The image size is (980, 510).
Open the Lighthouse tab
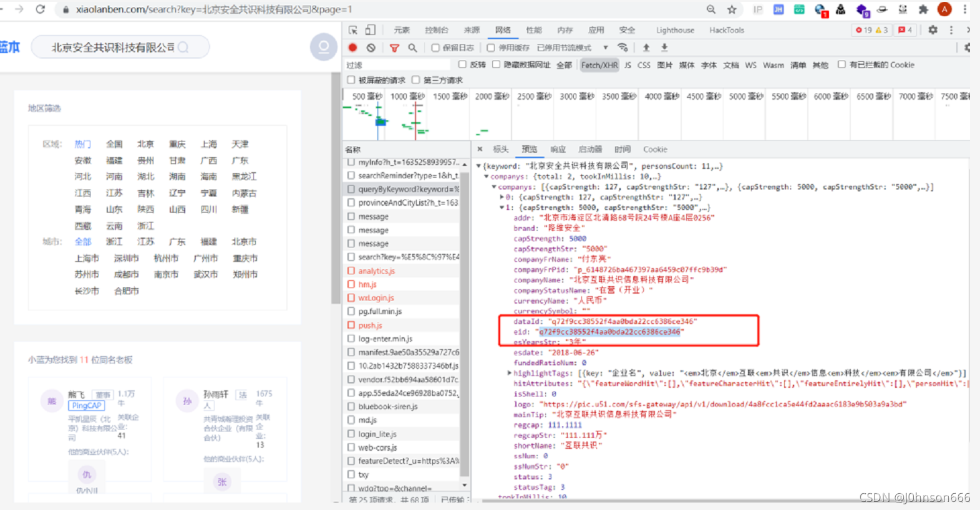675,30
